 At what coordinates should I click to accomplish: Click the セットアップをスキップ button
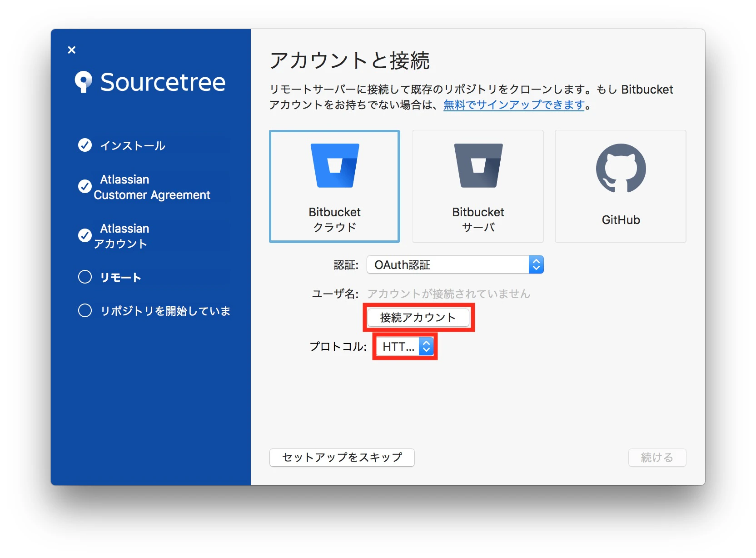tap(342, 458)
